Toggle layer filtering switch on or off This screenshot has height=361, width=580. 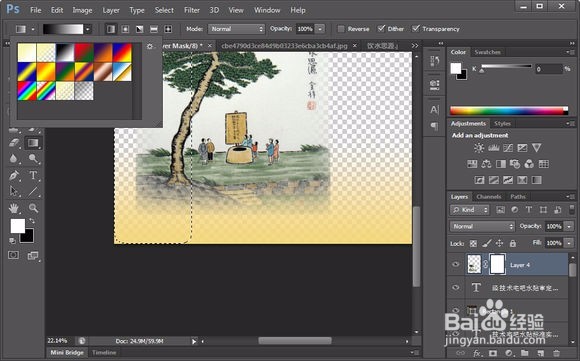[x=572, y=209]
